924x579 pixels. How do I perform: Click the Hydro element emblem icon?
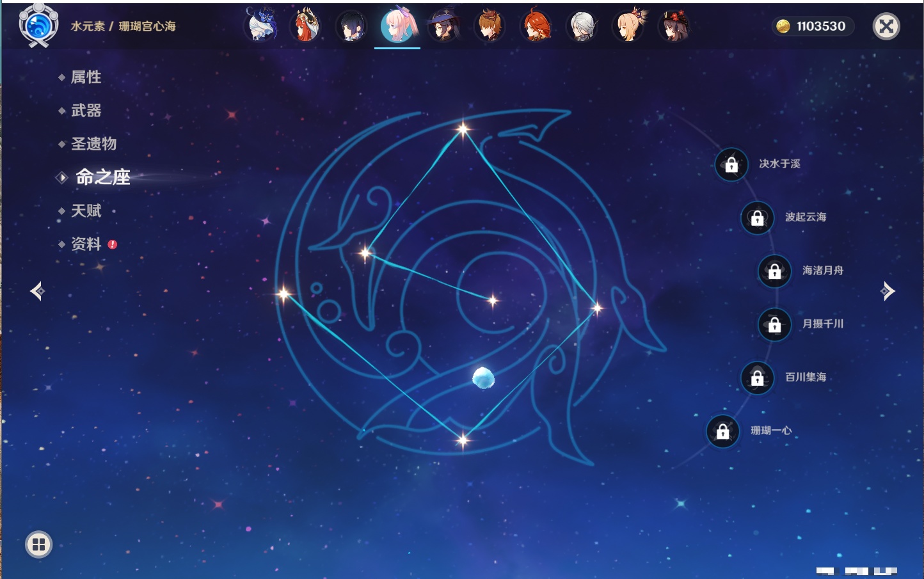[x=38, y=26]
